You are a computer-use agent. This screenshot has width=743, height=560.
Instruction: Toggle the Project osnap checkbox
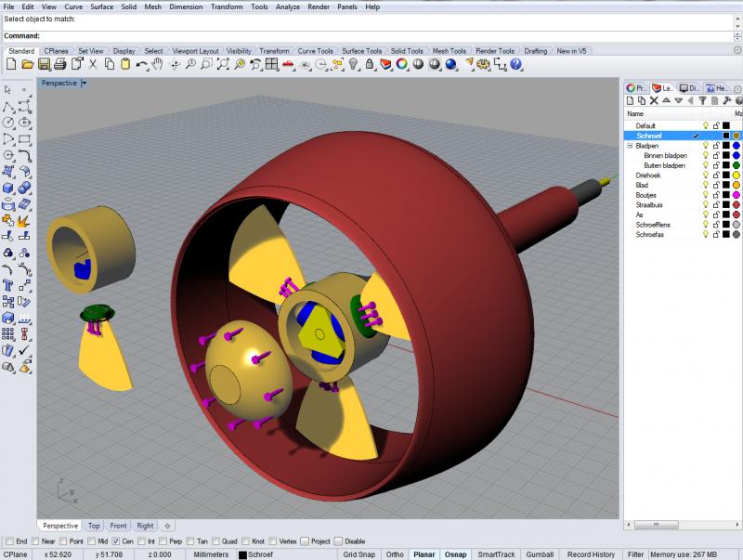pos(305,541)
